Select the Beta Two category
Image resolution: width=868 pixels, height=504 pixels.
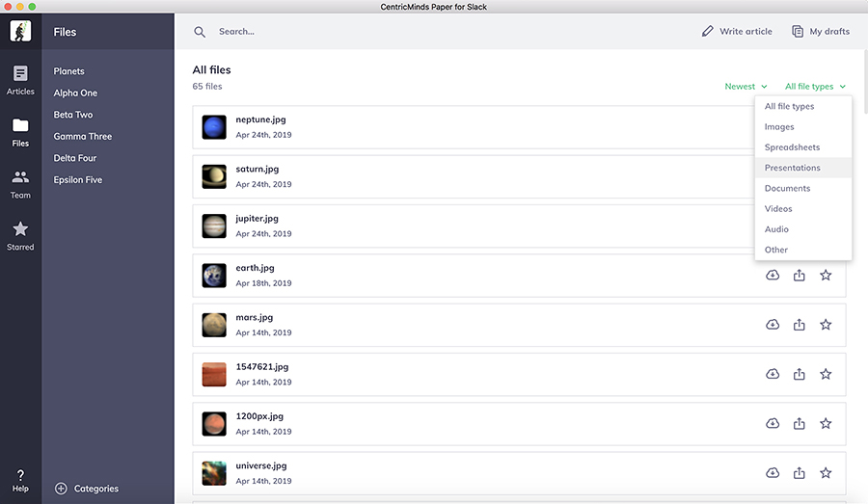point(73,115)
